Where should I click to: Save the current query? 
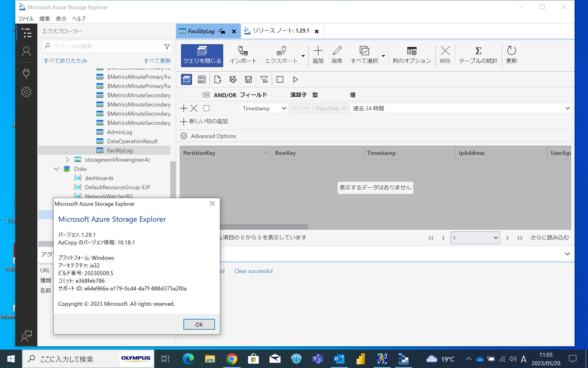(x=248, y=79)
